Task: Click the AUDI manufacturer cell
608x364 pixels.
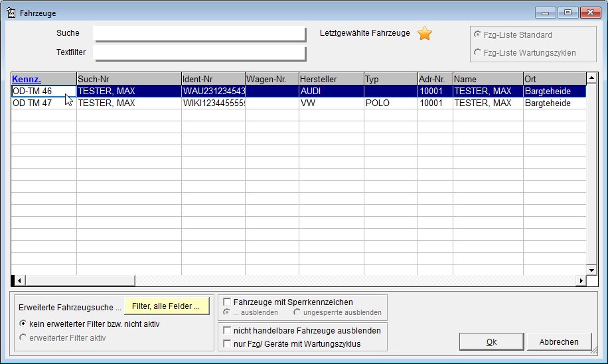Action: point(331,91)
